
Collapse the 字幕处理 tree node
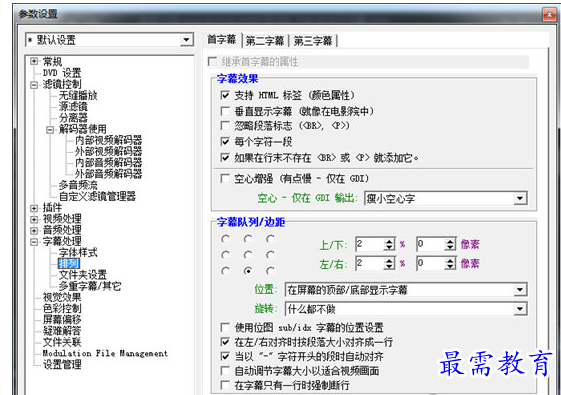pyautogui.click(x=34, y=242)
